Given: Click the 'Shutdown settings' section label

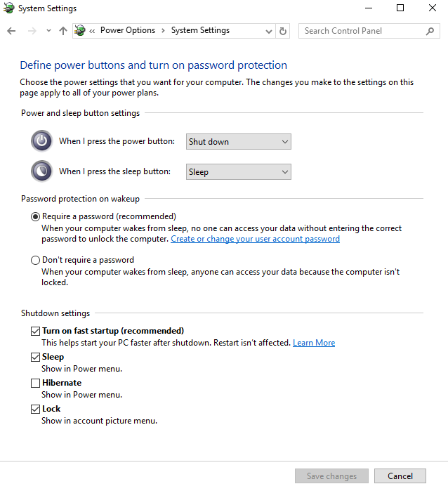Looking at the screenshot, I should [x=55, y=313].
